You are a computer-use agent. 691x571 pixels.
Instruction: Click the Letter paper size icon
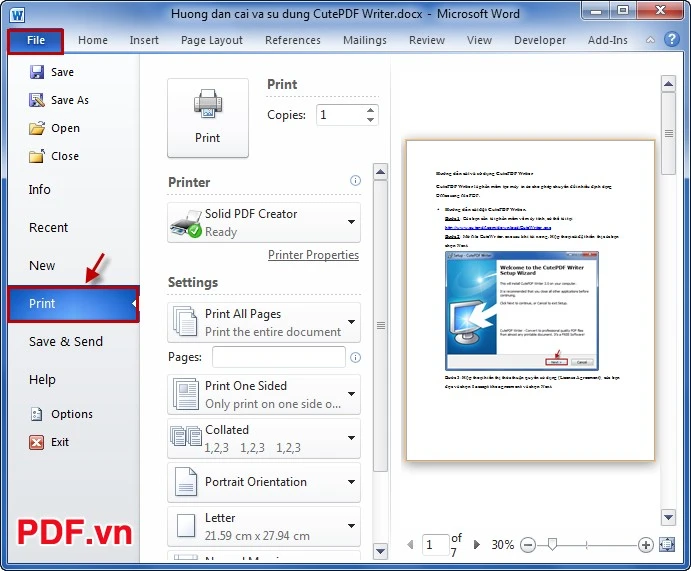186,526
